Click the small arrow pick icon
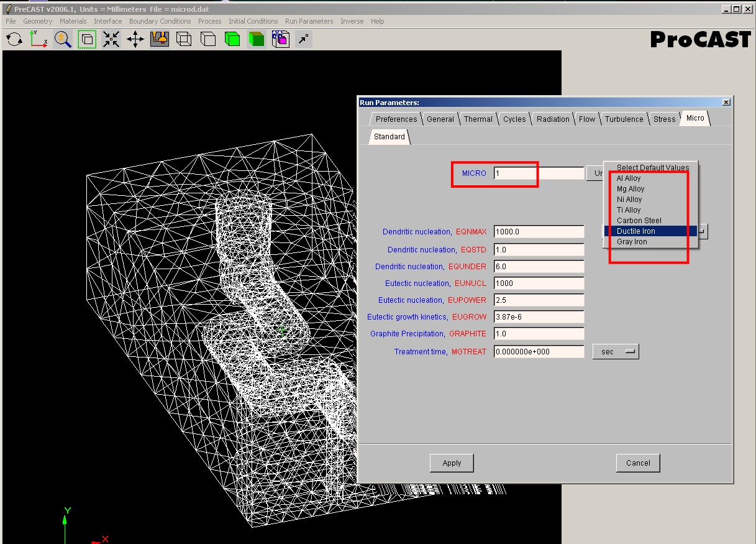The image size is (756, 544). coord(303,40)
